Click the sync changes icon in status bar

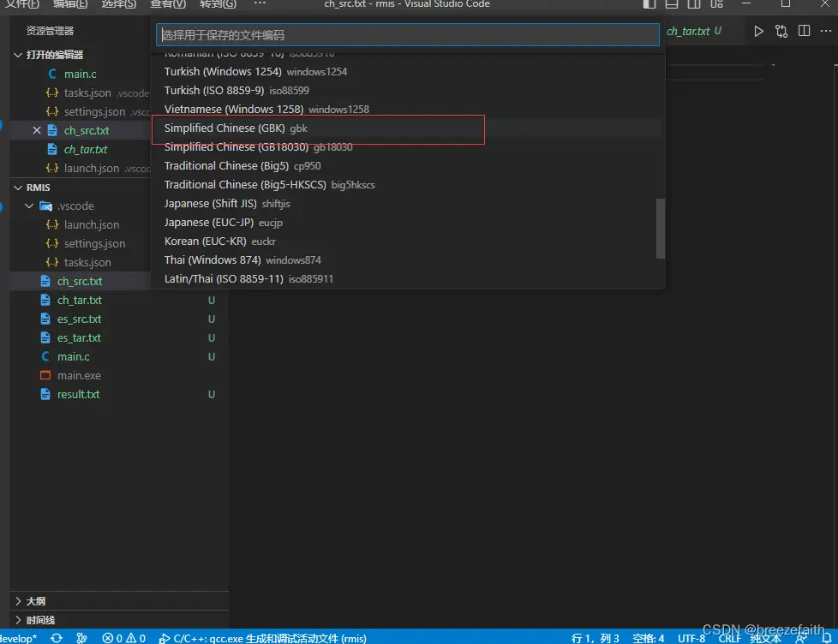tap(56, 638)
